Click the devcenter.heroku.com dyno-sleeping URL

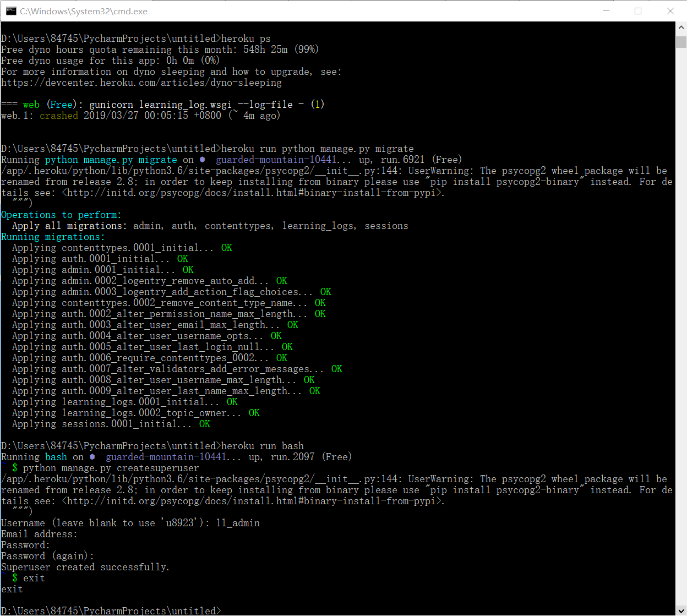pyautogui.click(x=141, y=83)
